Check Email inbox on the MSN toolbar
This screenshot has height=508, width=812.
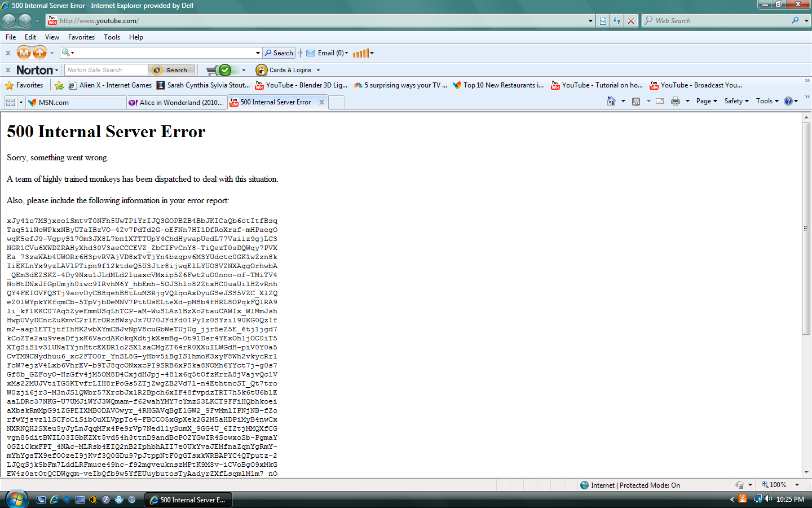click(x=326, y=52)
